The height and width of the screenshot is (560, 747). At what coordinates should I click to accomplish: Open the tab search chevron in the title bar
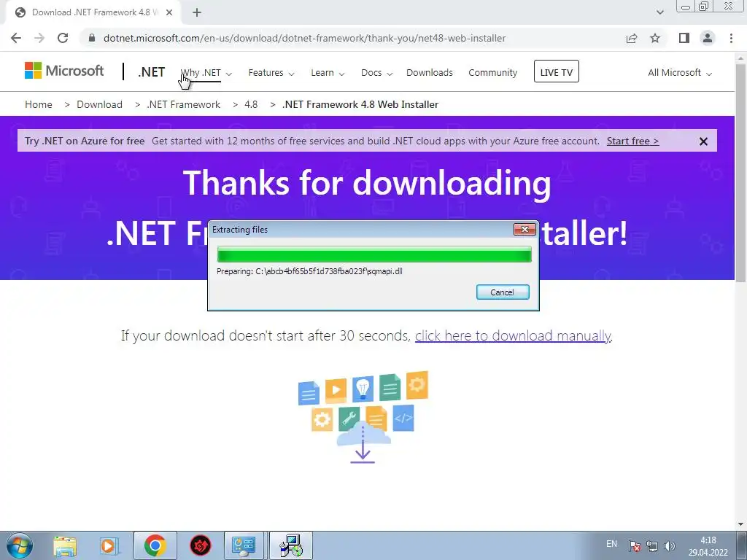tap(659, 13)
